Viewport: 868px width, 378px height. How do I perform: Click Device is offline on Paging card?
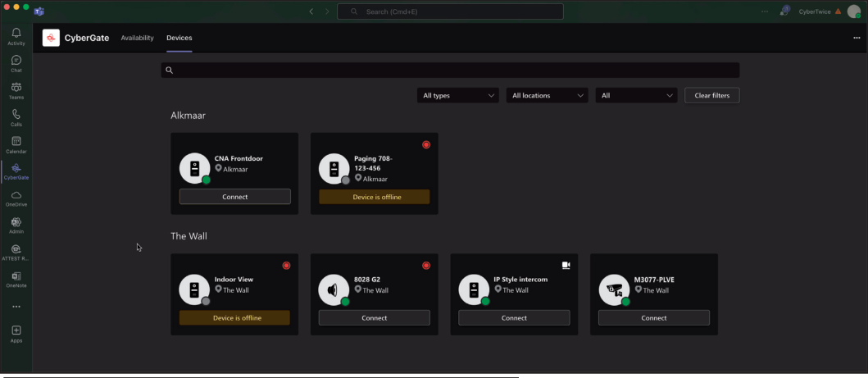point(375,197)
